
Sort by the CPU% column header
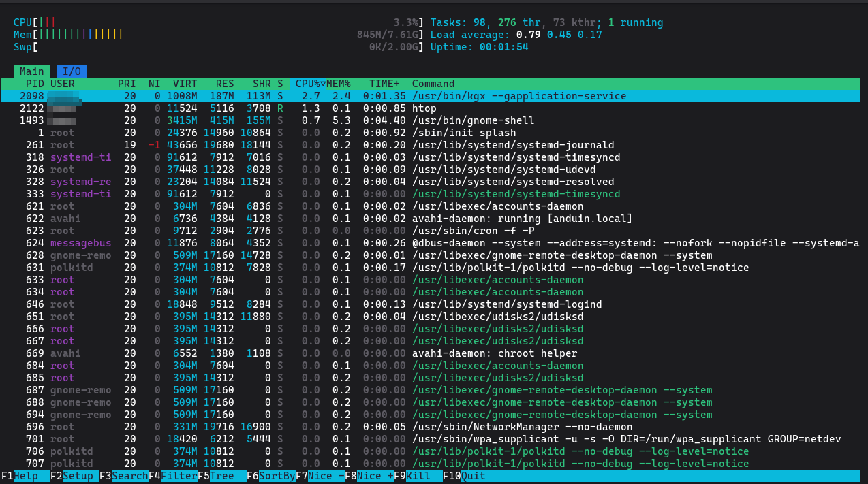(307, 84)
